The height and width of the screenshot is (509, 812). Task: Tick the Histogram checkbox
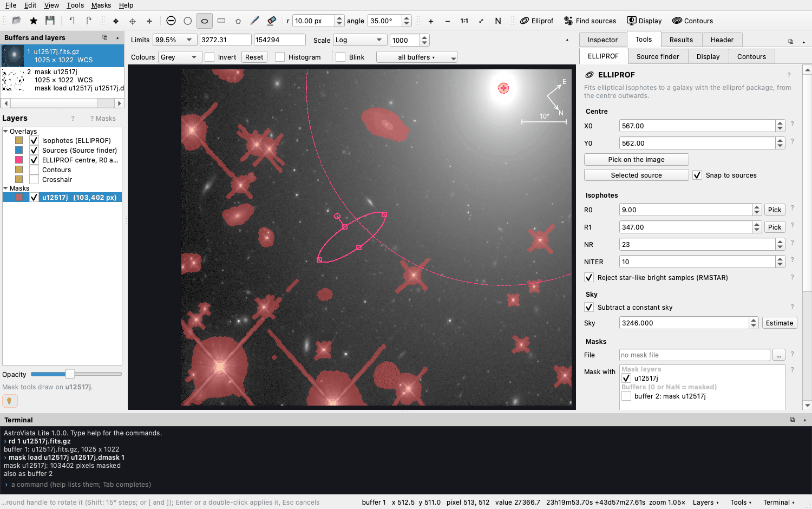(280, 57)
